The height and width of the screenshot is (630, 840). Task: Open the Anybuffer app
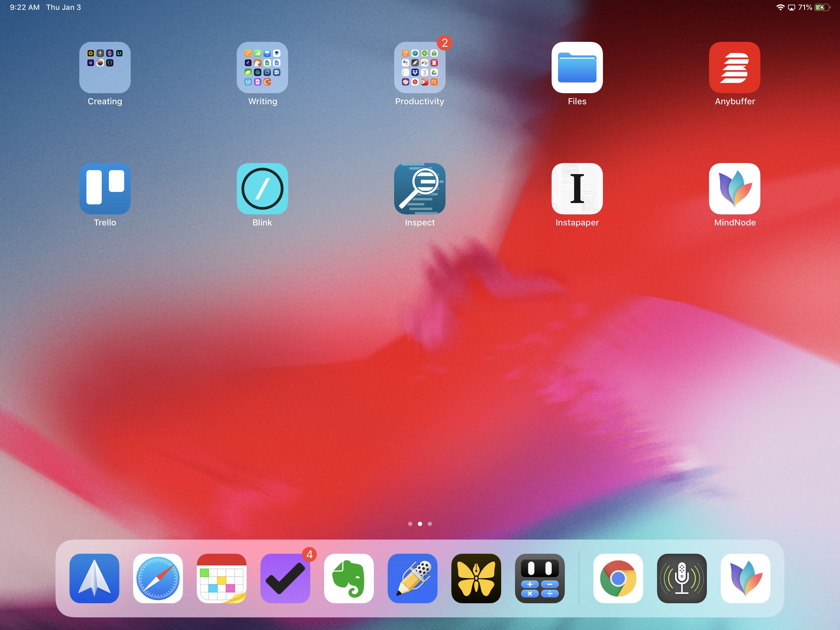735,67
